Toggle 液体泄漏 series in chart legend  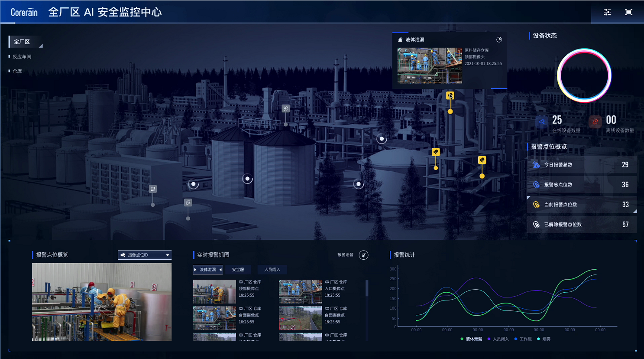tap(471, 339)
